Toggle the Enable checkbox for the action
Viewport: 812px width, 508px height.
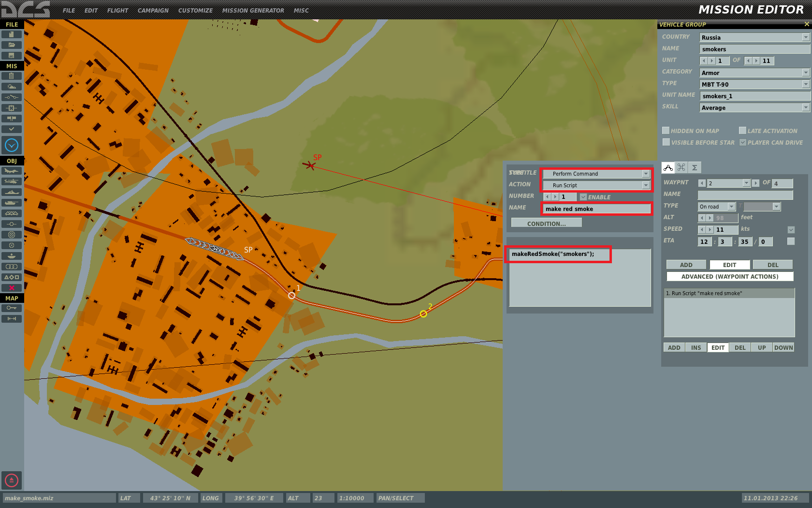pos(583,197)
